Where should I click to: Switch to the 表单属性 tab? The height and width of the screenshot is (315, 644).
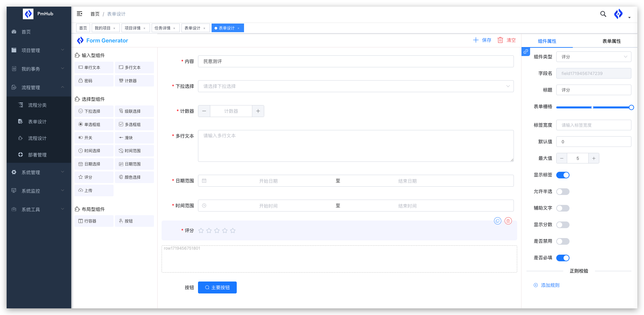612,41
